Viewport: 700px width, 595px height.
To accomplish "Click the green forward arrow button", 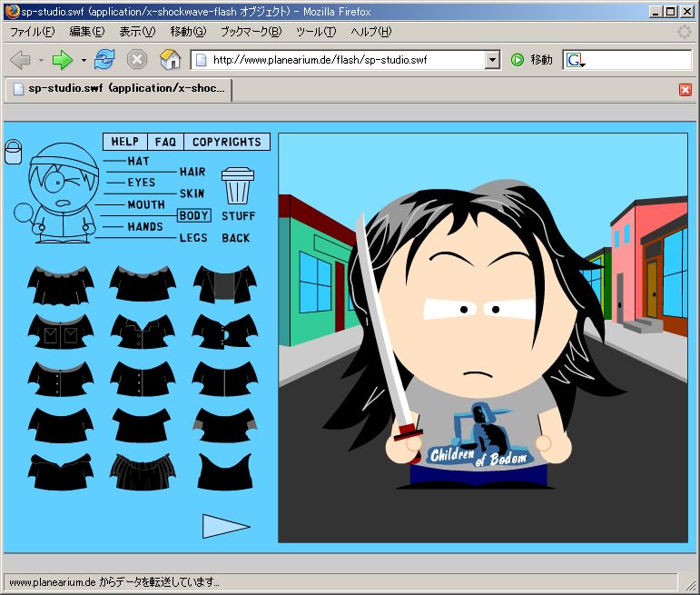I will [63, 59].
